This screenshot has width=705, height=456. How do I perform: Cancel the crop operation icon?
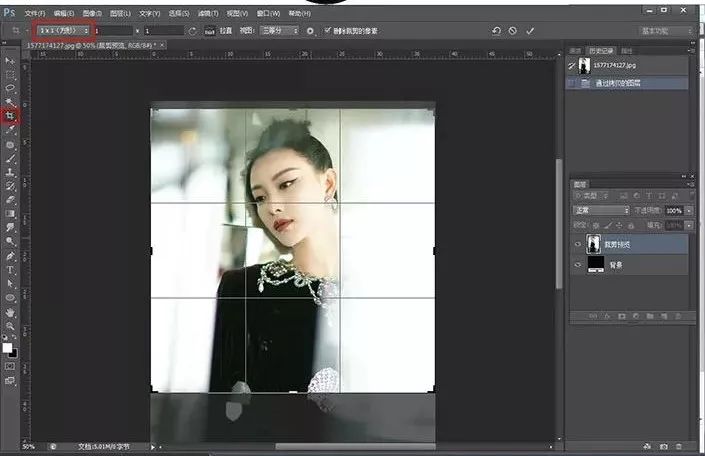(513, 31)
